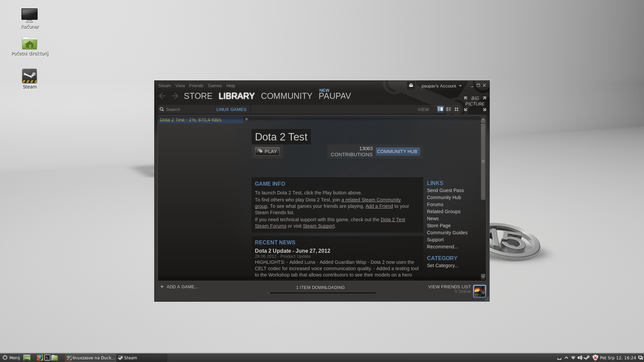Click the forward navigation arrow in Steam

(175, 96)
